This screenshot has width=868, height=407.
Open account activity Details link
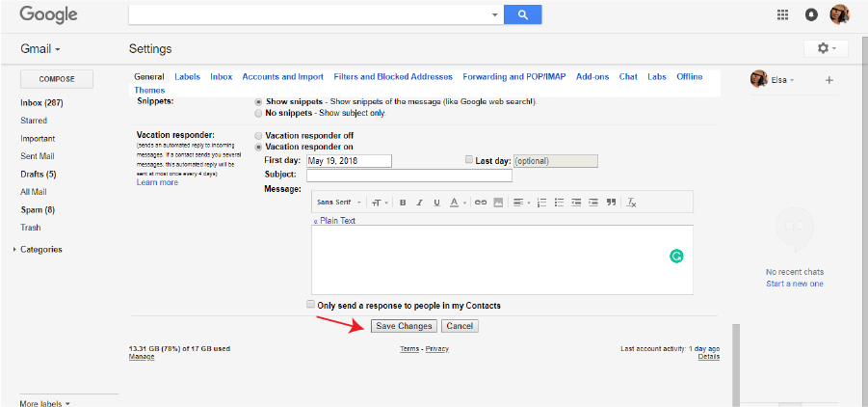click(709, 357)
